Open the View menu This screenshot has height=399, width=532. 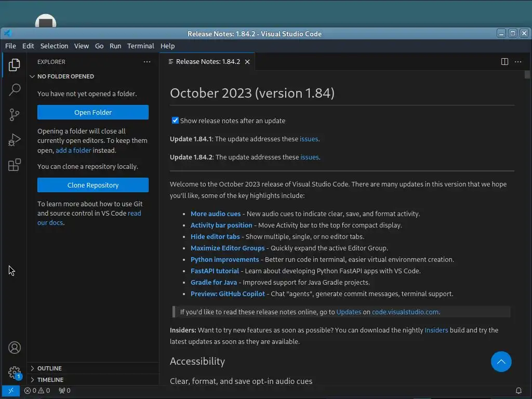82,46
